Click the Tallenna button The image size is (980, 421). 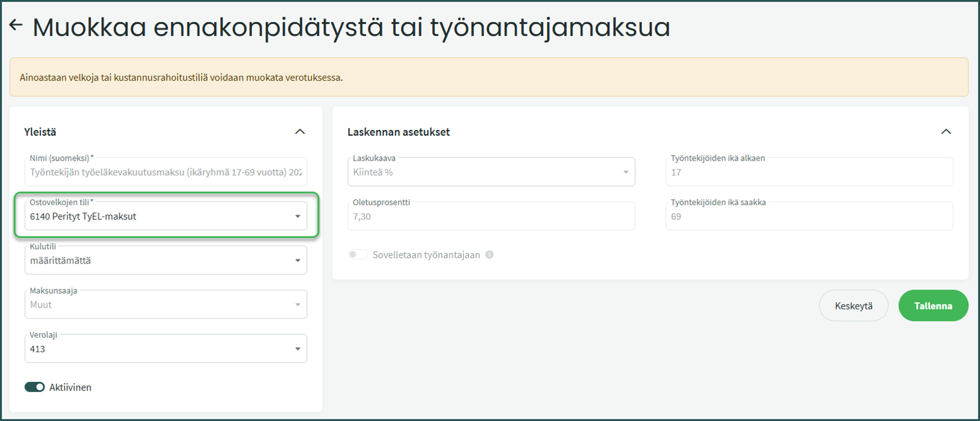pyautogui.click(x=933, y=306)
